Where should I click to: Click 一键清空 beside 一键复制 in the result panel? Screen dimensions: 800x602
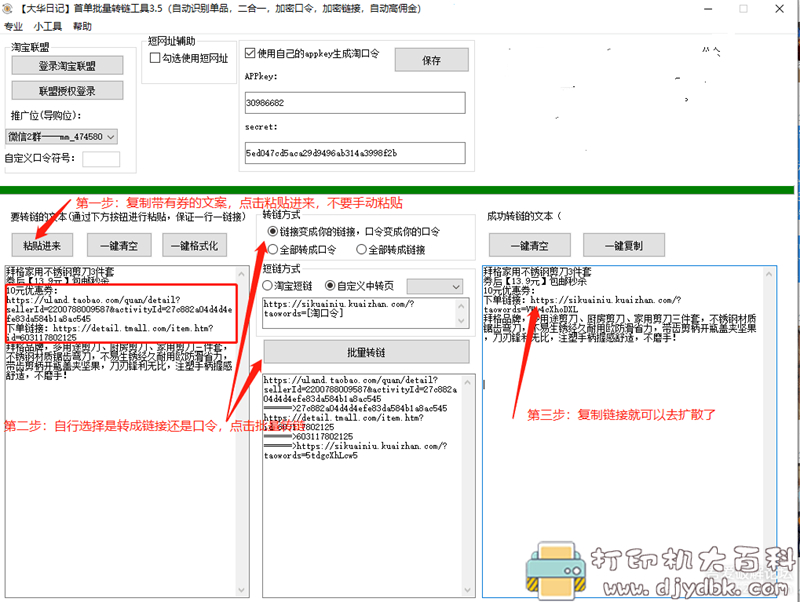(530, 245)
